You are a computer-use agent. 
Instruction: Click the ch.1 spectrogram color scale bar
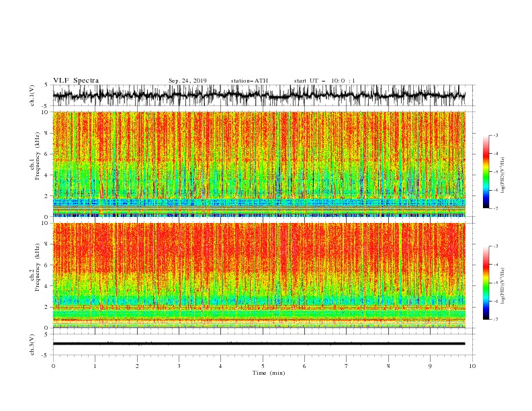[x=486, y=172]
